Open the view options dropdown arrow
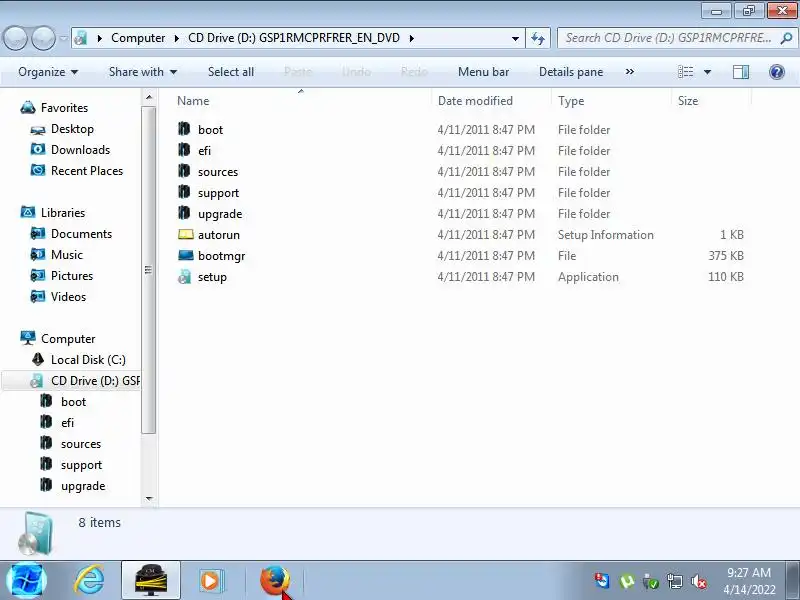 coord(708,72)
